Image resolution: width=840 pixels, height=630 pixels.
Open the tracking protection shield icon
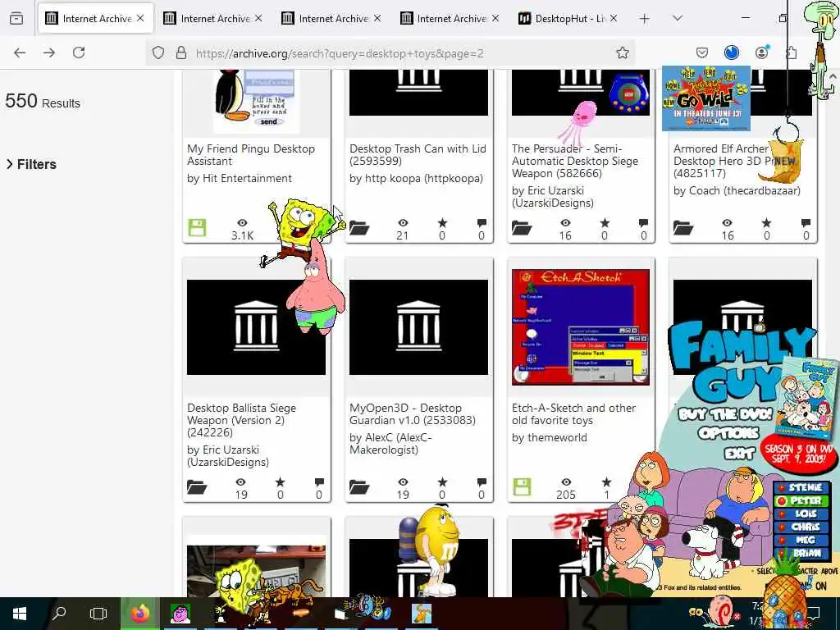pyautogui.click(x=158, y=52)
